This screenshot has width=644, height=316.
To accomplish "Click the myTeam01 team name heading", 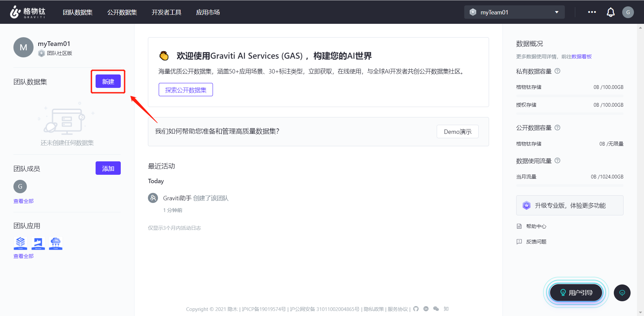I will 54,44.
